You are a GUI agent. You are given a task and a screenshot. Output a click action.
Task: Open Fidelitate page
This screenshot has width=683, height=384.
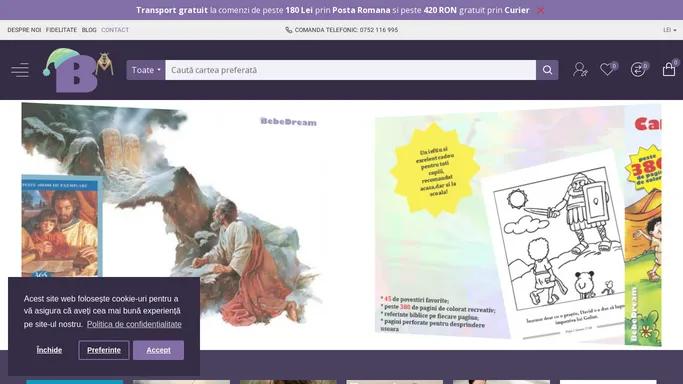pyautogui.click(x=61, y=30)
